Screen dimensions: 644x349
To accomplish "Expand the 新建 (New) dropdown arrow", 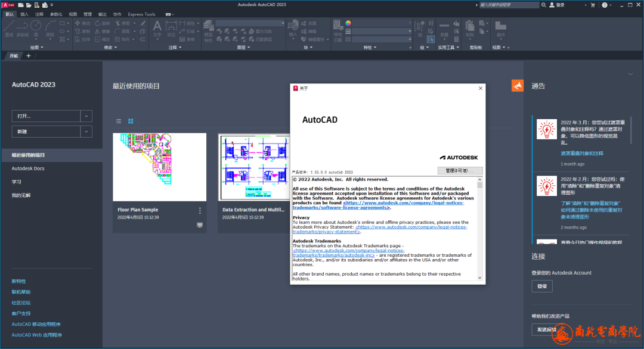I will [86, 132].
